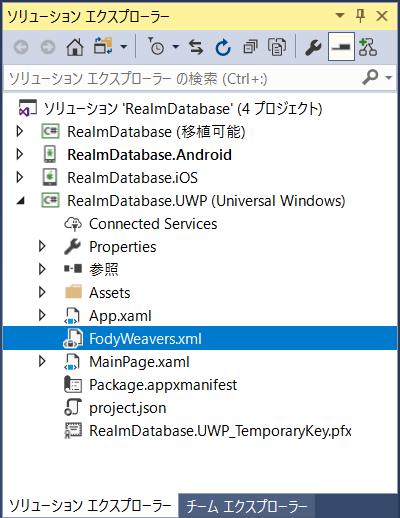The height and width of the screenshot is (518, 400).
Task: Toggle auto-hide pin for the panel
Action: (360, 16)
